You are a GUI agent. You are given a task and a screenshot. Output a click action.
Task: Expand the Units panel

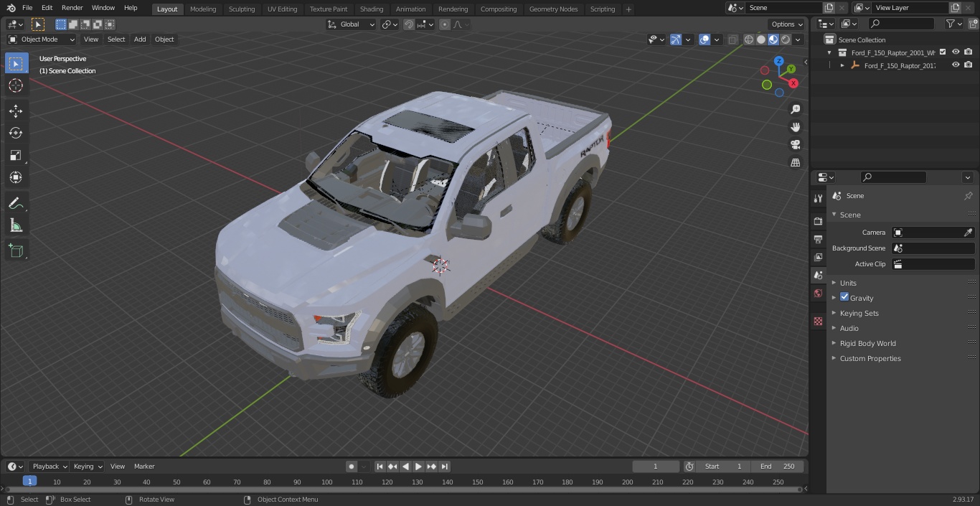click(848, 283)
